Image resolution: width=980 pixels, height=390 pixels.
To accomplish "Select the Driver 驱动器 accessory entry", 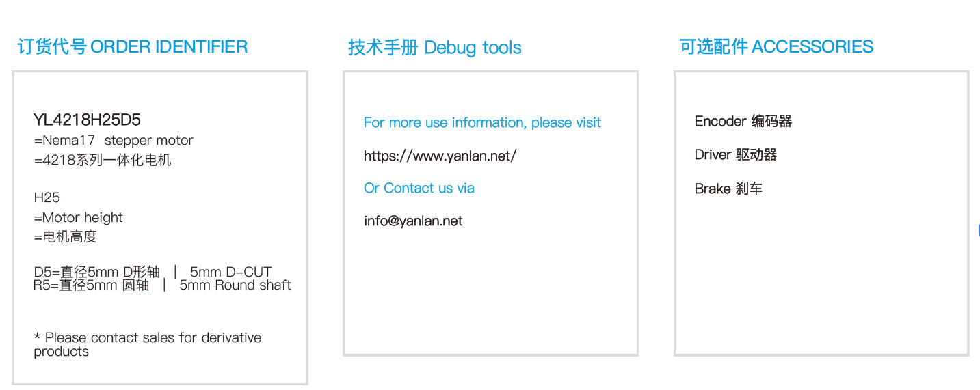I will point(735,155).
